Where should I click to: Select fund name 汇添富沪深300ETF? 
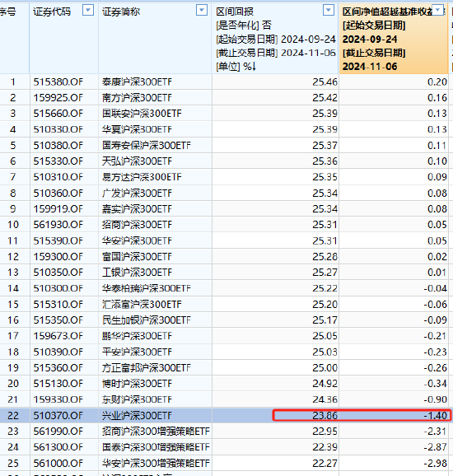tap(142, 304)
